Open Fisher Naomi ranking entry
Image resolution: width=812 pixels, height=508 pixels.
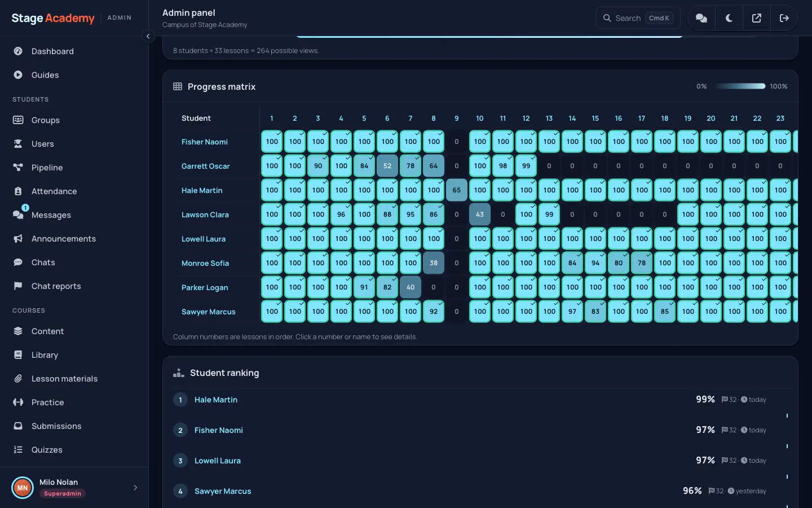[219, 430]
